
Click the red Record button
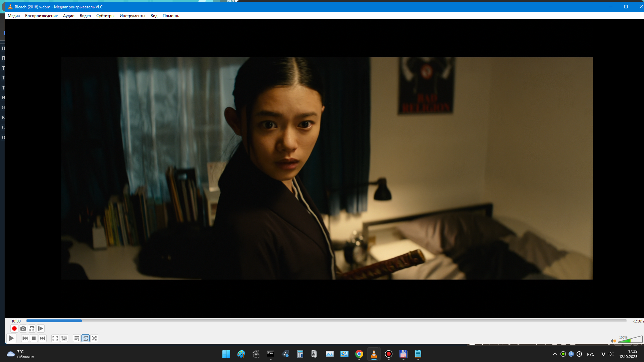click(14, 328)
